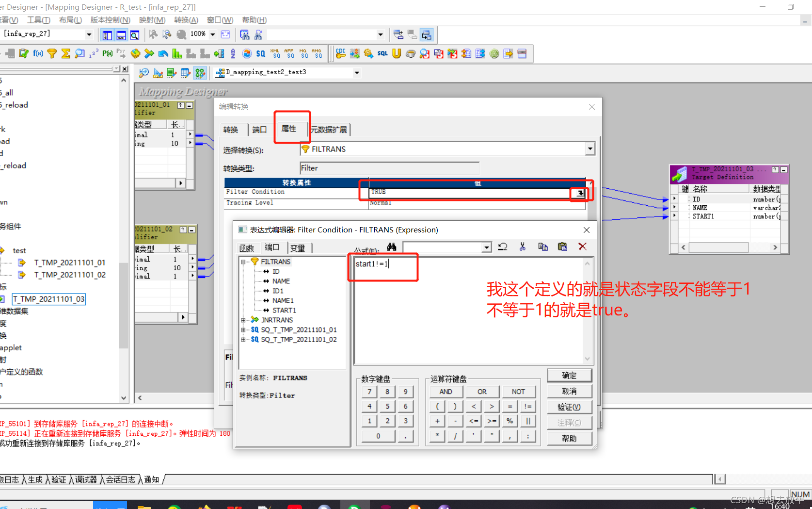Select the 端口 tab in edit transformation dialog
Viewport: 812px width, 509px height.
(260, 130)
